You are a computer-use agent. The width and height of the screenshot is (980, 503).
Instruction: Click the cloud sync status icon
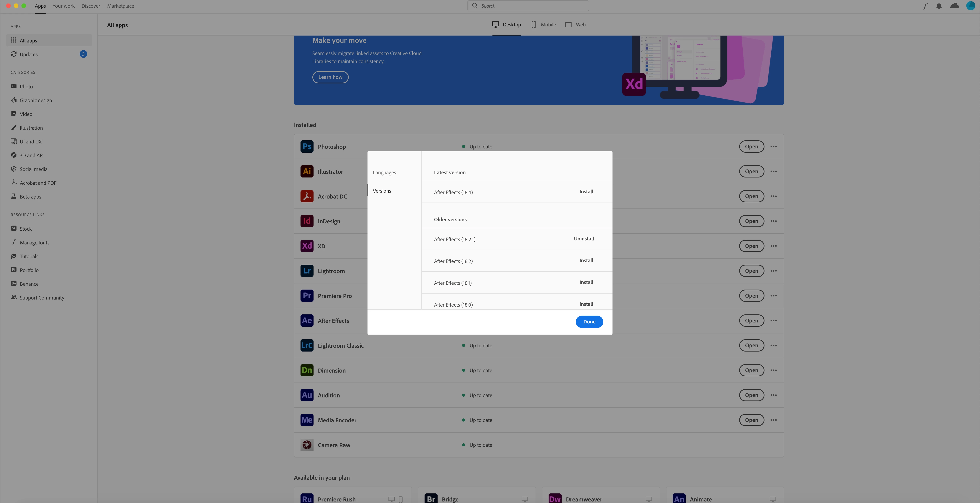(954, 6)
